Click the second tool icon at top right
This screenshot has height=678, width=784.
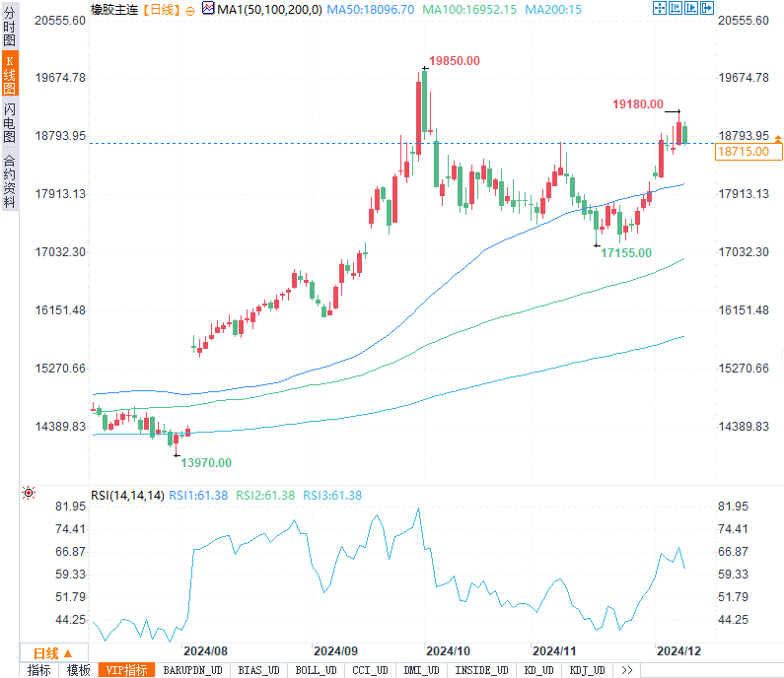677,9
